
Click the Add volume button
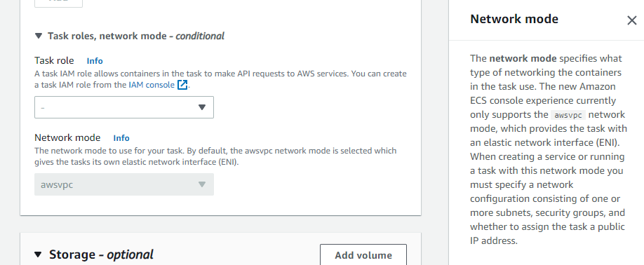coord(363,254)
